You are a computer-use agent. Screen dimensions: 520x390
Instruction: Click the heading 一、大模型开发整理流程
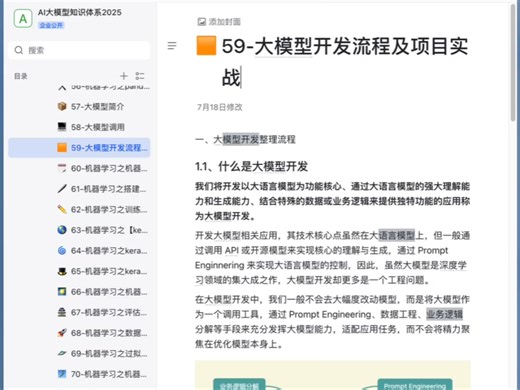pyautogui.click(x=245, y=139)
